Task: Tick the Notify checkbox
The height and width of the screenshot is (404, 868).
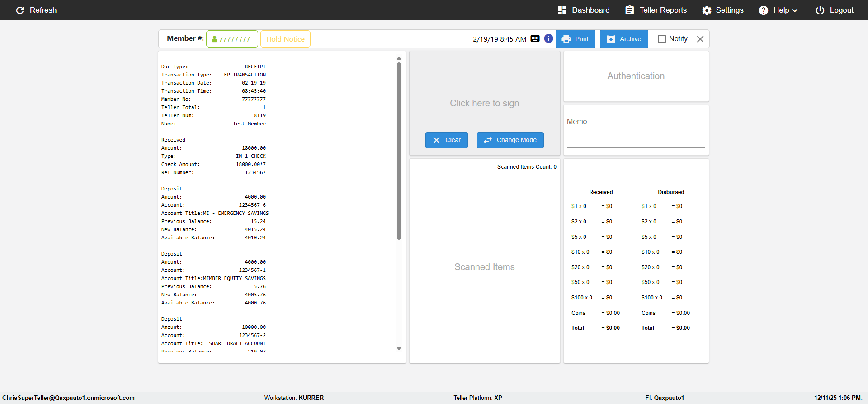Action: point(662,39)
